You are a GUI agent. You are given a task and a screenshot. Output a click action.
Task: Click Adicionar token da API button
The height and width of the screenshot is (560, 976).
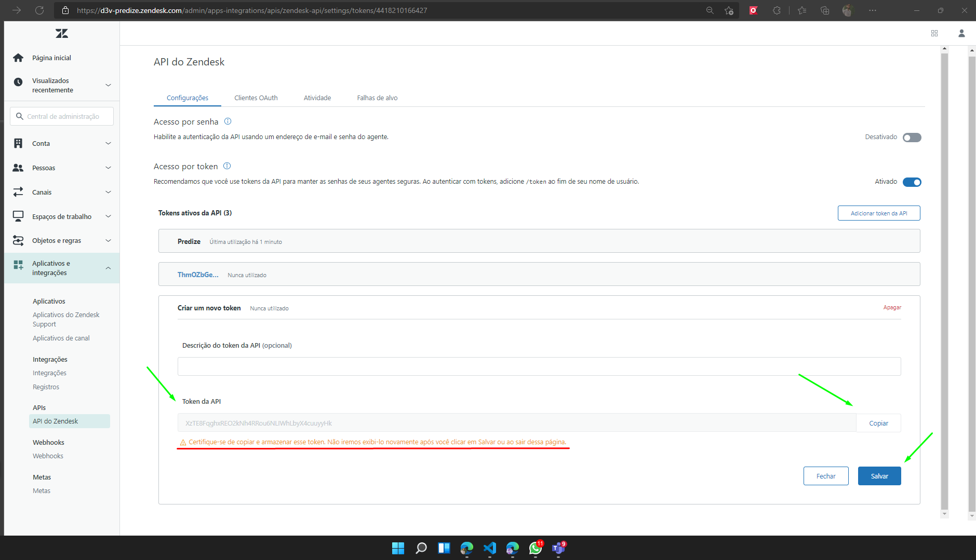click(879, 213)
